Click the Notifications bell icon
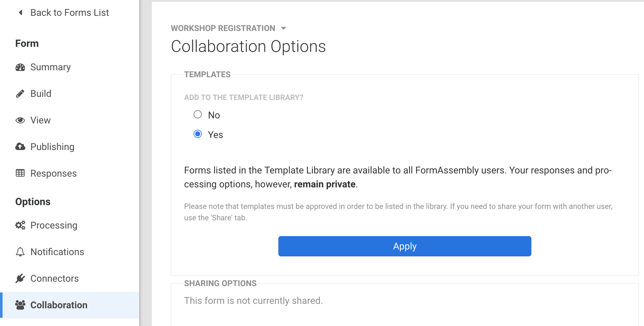 pos(20,252)
